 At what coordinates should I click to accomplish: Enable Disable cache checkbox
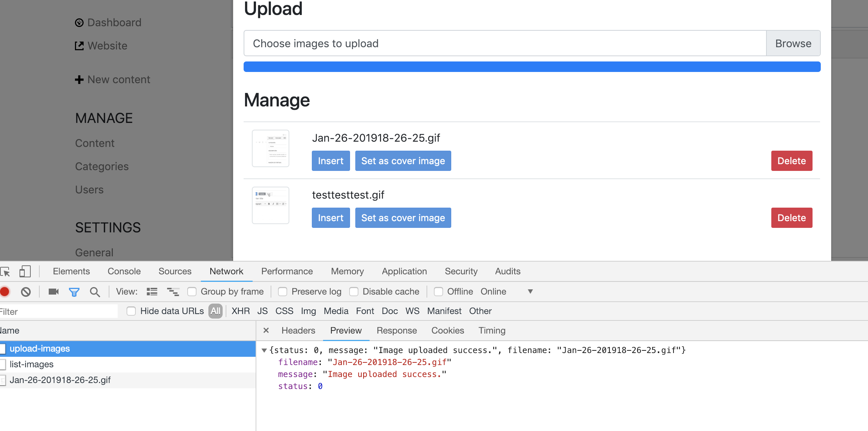[354, 292]
